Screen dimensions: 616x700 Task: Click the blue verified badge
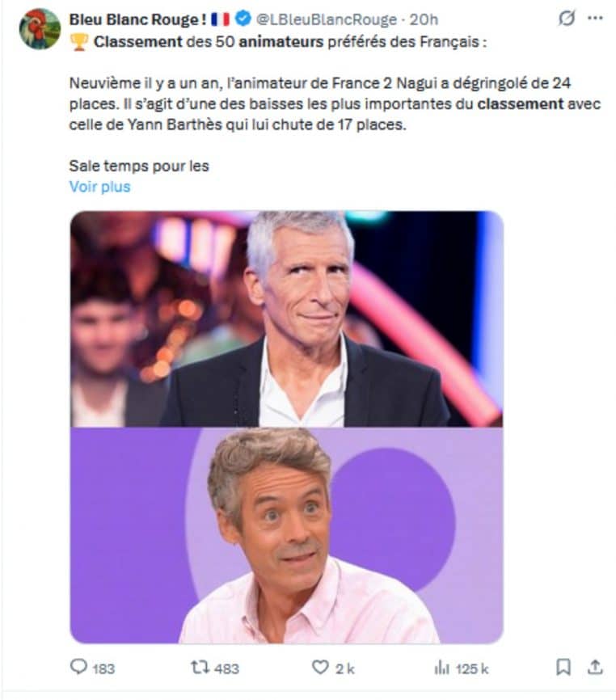point(243,19)
